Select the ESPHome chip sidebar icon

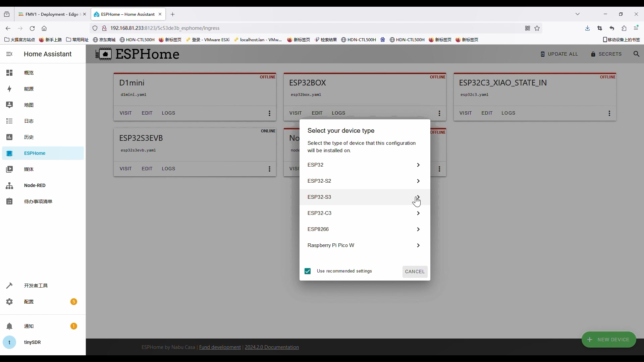coord(9,153)
